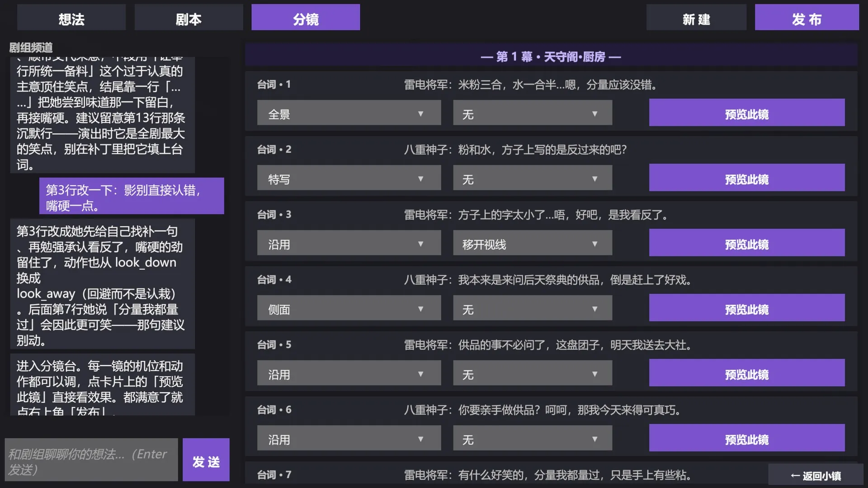The width and height of the screenshot is (868, 488).
Task: Click 返回小镇 to go back
Action: [x=816, y=475]
